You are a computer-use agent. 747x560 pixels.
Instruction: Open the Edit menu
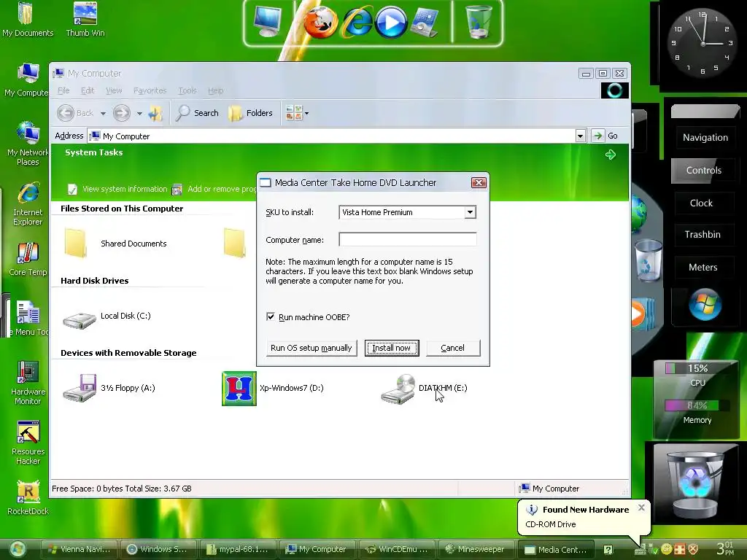[x=88, y=90]
